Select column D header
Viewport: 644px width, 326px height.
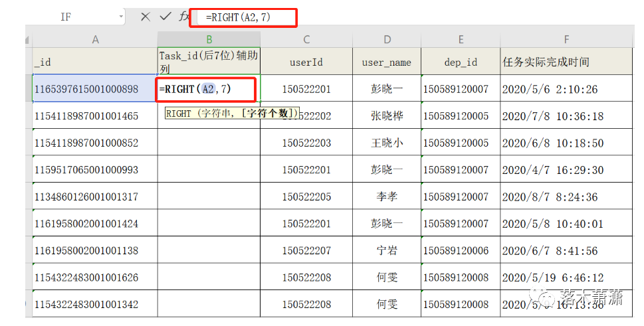tap(387, 40)
